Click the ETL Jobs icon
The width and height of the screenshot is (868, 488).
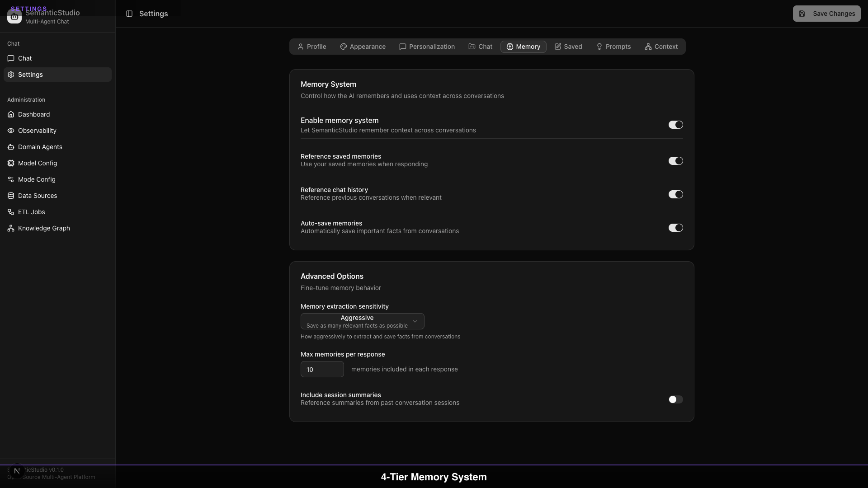10,212
